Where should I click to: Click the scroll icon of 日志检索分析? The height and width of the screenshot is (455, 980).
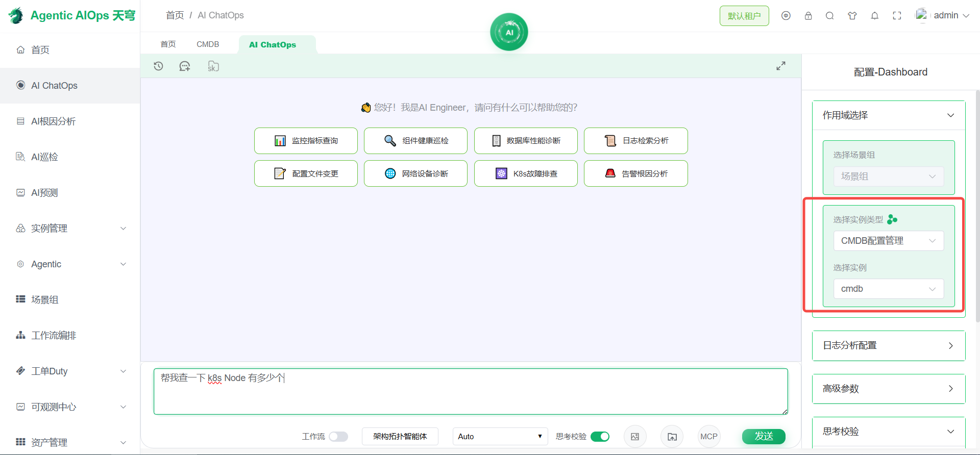610,141
